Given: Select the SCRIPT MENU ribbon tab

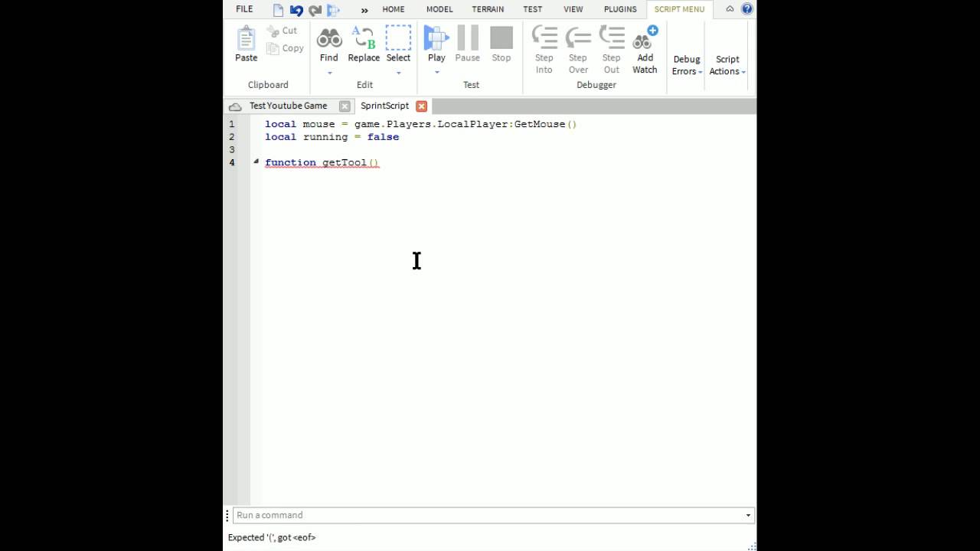Looking at the screenshot, I should (x=679, y=9).
